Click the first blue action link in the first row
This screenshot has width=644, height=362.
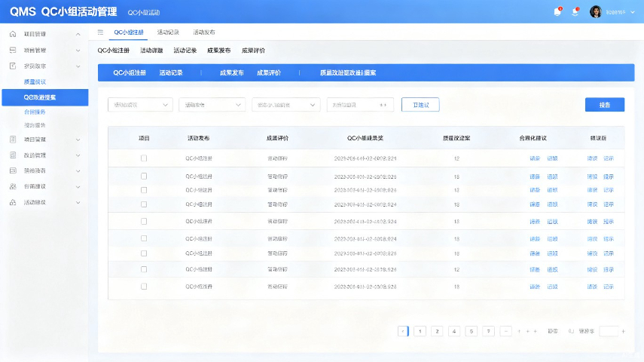[535, 158]
